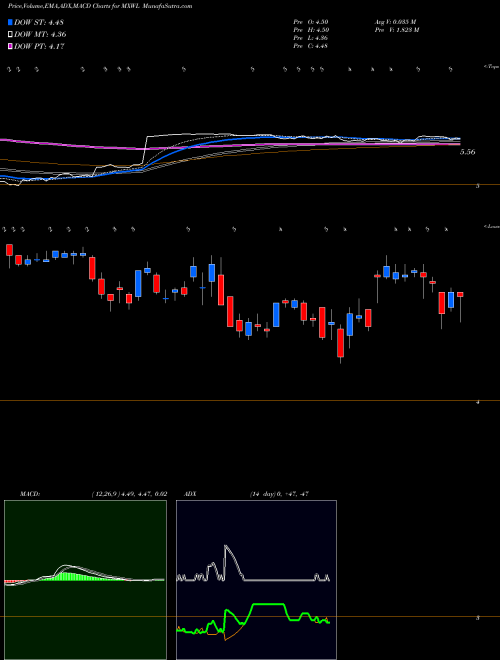Click the magenta DOW PT legend swatch

pyautogui.click(x=11, y=46)
